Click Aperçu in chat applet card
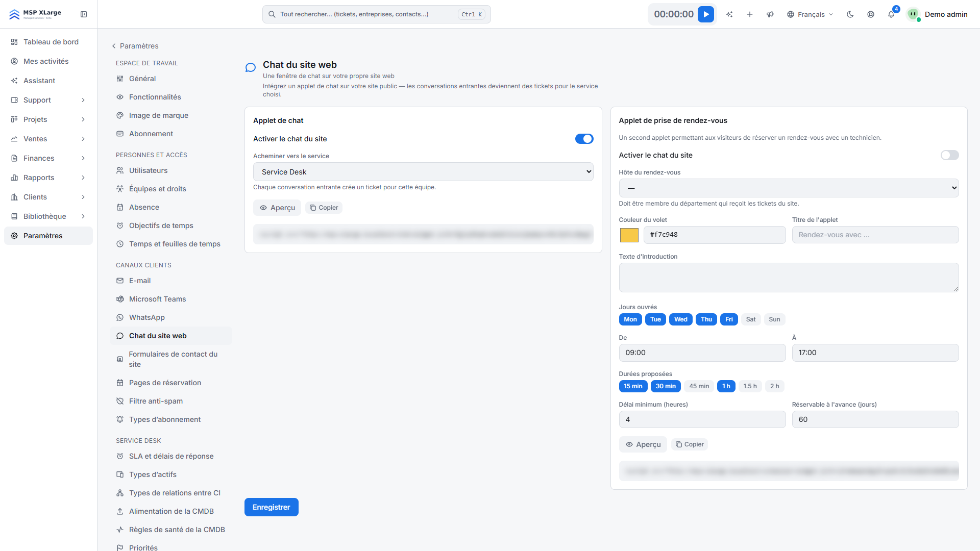The image size is (980, 551). point(277,208)
